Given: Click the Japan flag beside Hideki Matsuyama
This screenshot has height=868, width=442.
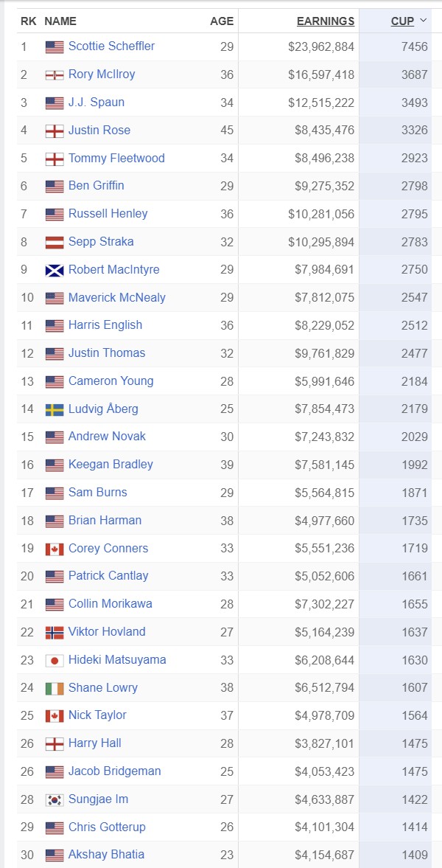Looking at the screenshot, I should pyautogui.click(x=55, y=661).
